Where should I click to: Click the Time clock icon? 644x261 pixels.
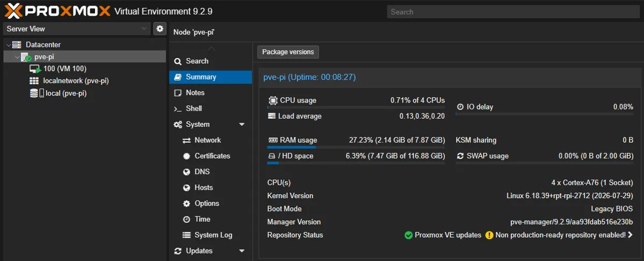pyautogui.click(x=187, y=219)
